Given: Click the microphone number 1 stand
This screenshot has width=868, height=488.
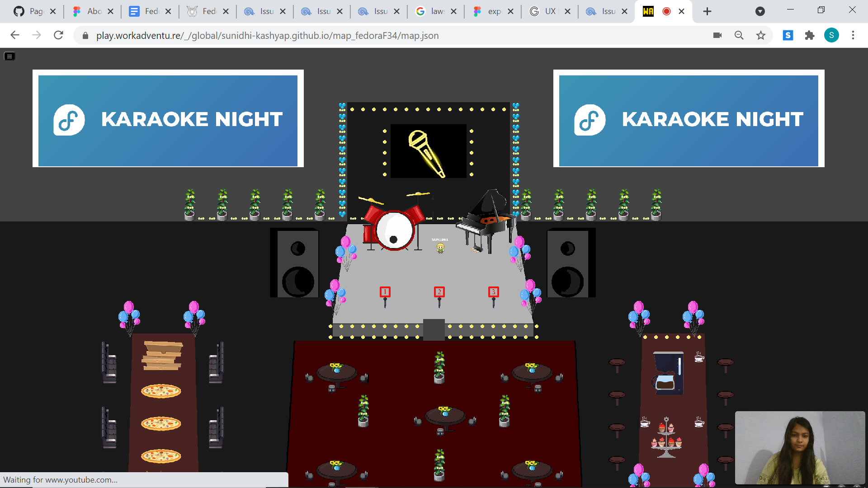Looking at the screenshot, I should [x=385, y=297].
